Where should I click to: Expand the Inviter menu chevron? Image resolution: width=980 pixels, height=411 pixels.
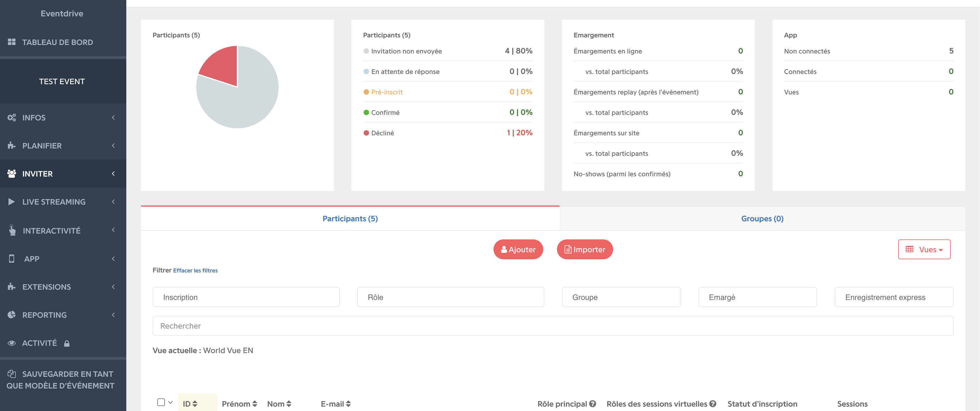click(x=113, y=174)
